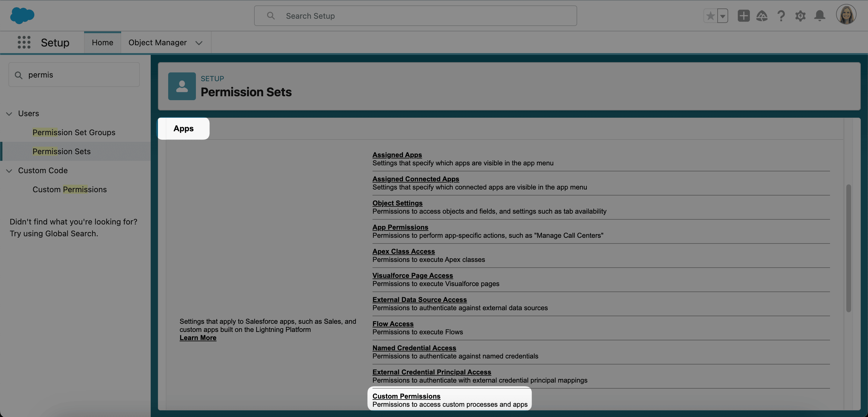The width and height of the screenshot is (868, 417).
Task: Collapse the Custom Code section chevron
Action: click(9, 171)
